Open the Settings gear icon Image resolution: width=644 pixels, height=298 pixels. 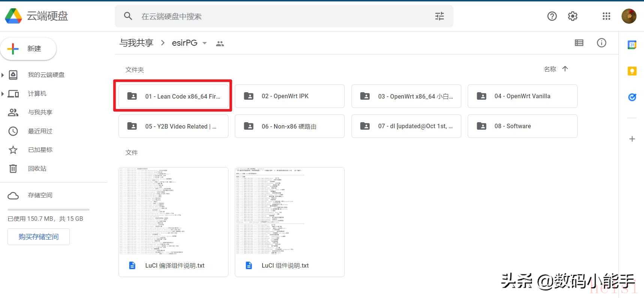572,16
